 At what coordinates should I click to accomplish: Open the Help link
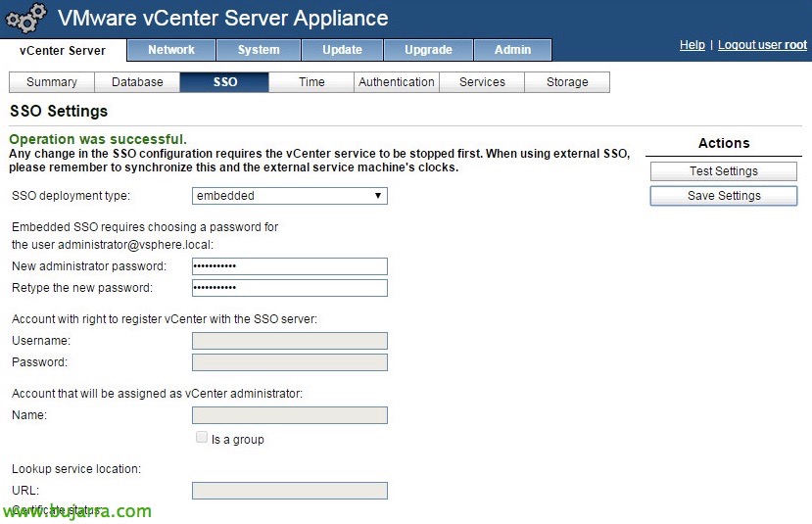click(692, 45)
